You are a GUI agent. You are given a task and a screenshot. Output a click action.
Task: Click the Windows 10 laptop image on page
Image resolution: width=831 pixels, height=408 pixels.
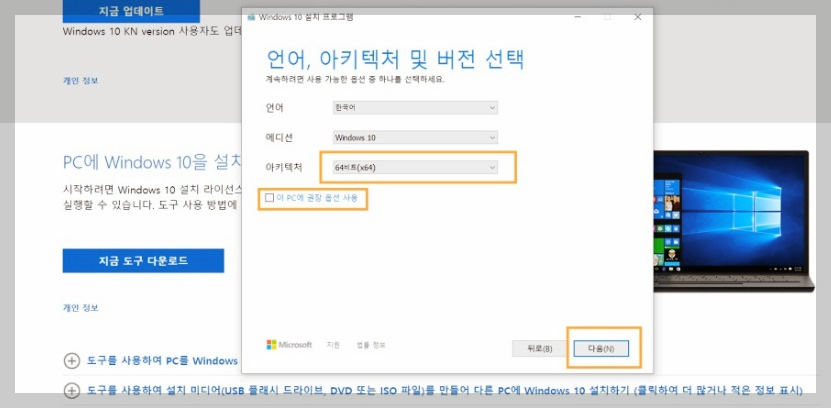point(733,221)
